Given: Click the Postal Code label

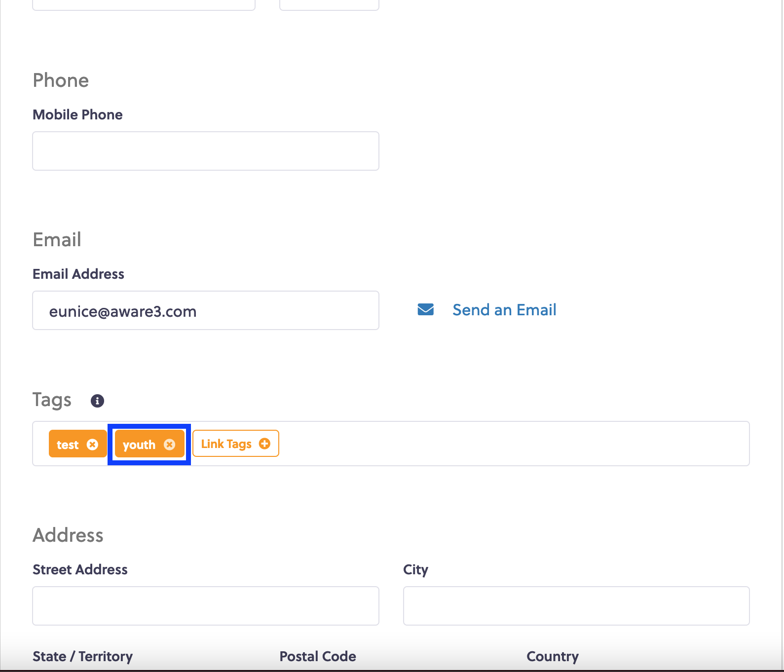Looking at the screenshot, I should [x=318, y=656].
